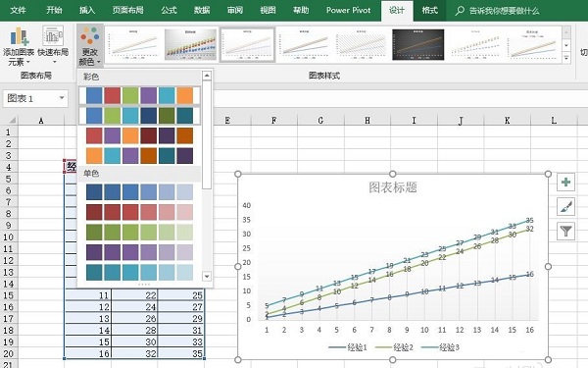
Task: Open the Quick Layout options
Action: 53,46
